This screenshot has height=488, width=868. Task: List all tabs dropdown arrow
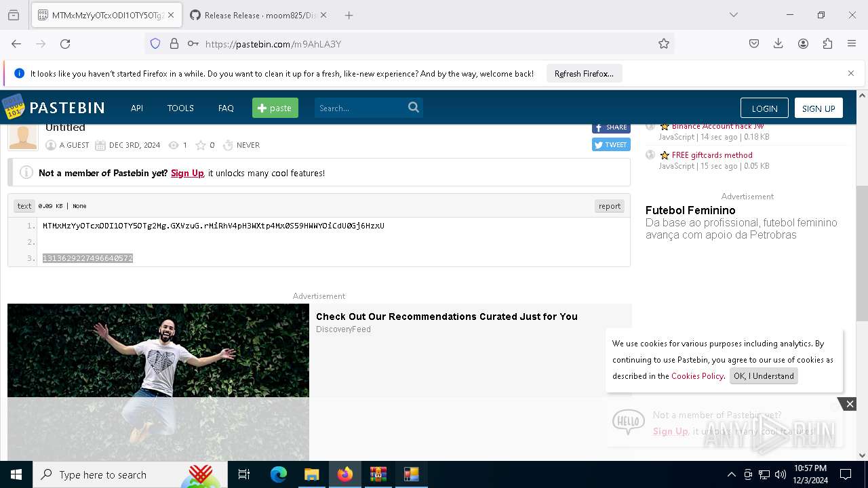734,15
